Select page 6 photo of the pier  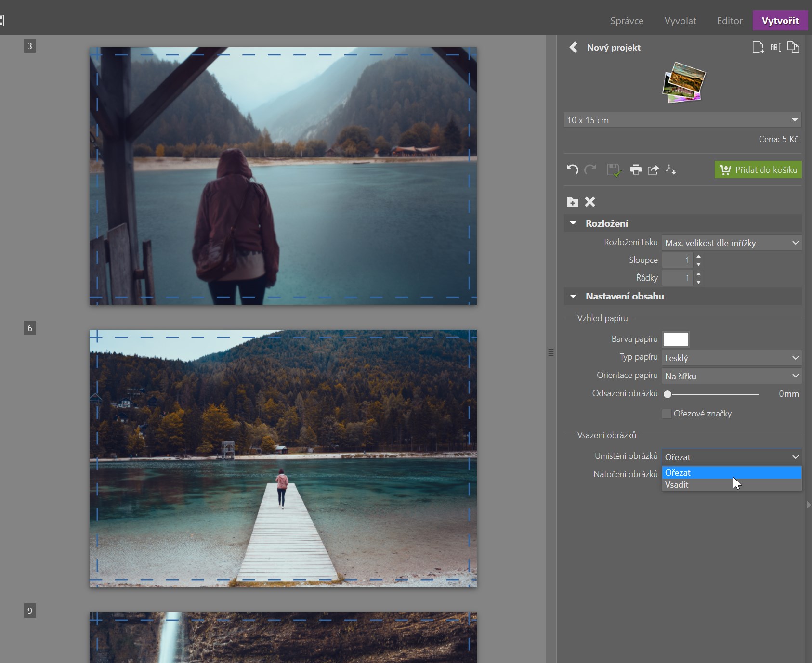pos(283,458)
